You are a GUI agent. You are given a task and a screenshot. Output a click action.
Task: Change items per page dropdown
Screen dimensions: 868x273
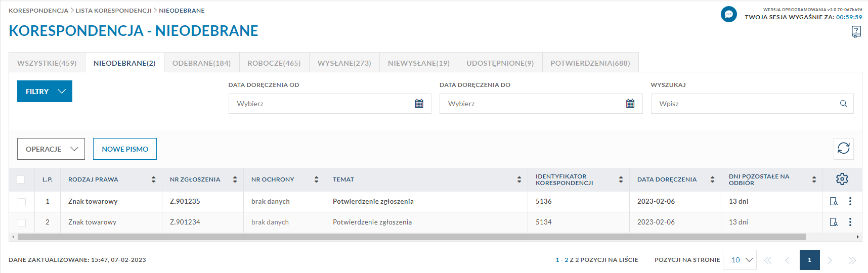click(x=740, y=260)
